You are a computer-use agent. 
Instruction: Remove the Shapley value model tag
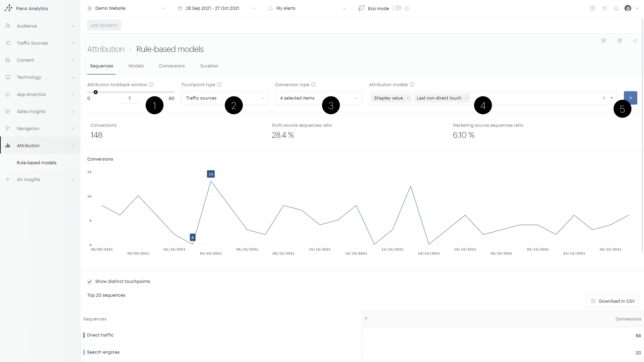point(407,98)
